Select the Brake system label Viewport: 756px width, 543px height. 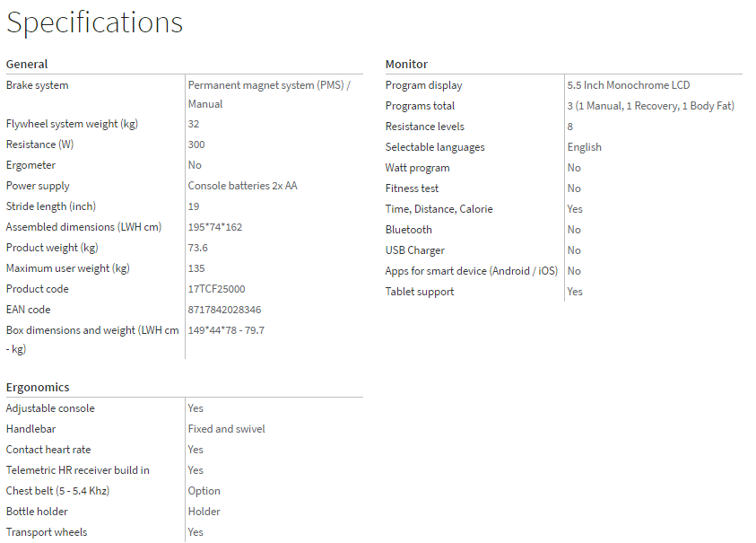[x=37, y=85]
